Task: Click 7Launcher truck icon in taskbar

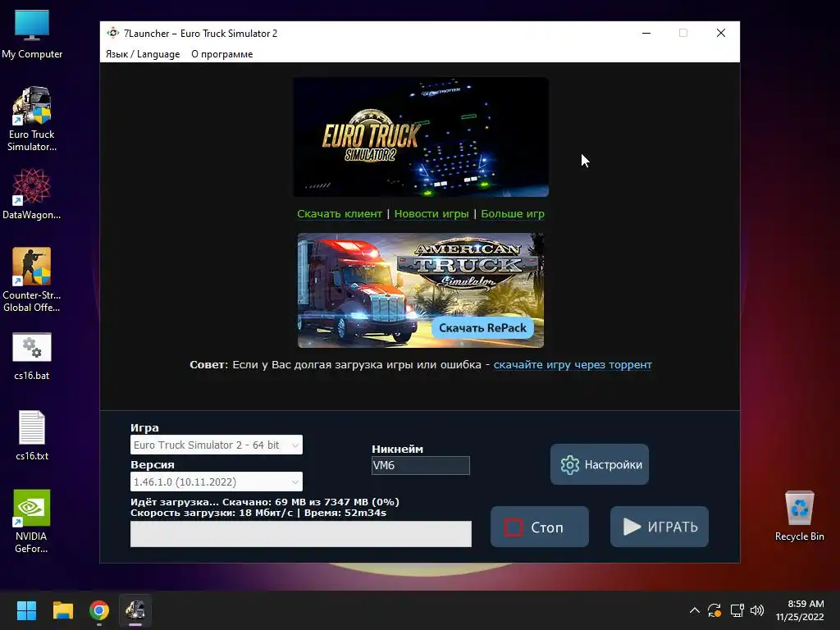Action: [x=135, y=610]
